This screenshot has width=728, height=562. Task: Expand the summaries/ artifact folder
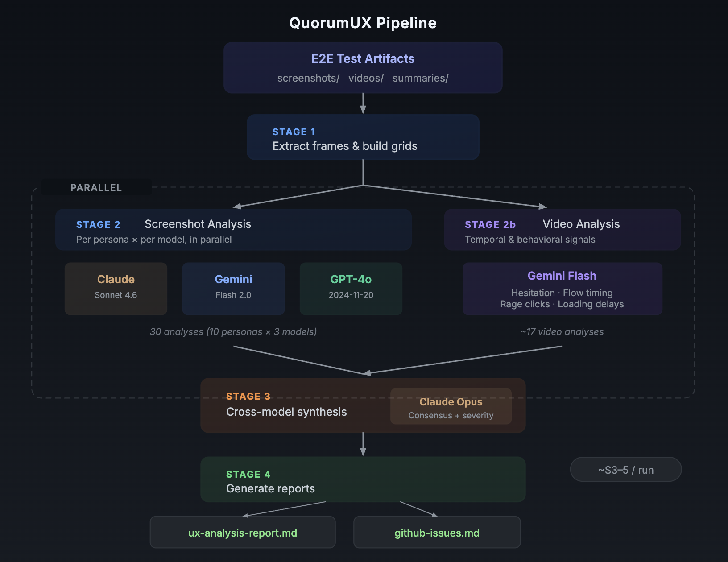click(x=420, y=78)
